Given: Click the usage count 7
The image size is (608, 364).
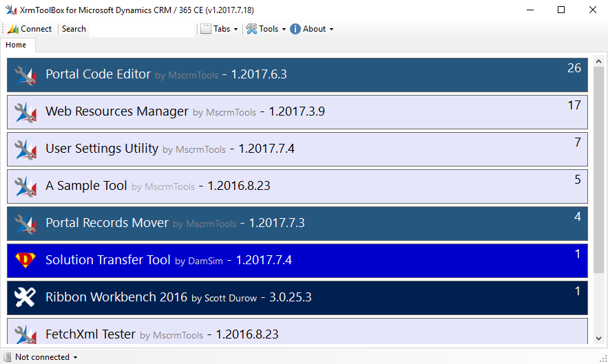Looking at the screenshot, I should [x=578, y=142].
